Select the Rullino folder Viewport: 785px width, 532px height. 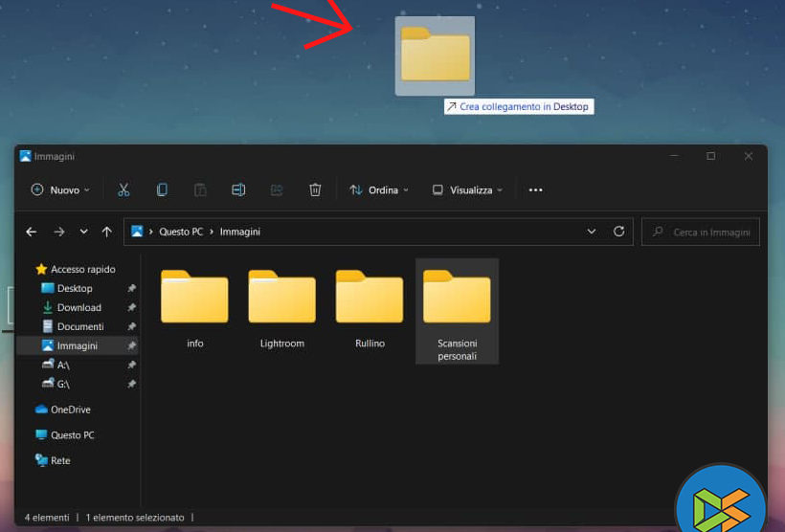click(x=370, y=308)
